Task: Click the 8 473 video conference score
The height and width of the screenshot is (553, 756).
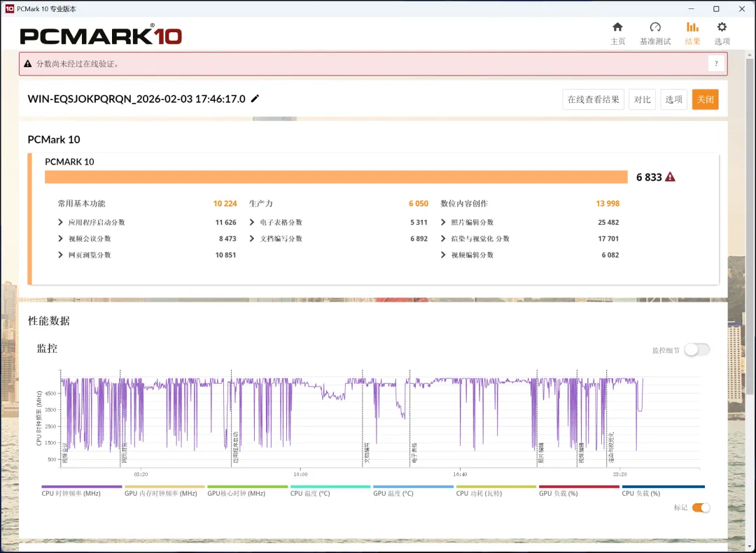Action: tap(227, 239)
